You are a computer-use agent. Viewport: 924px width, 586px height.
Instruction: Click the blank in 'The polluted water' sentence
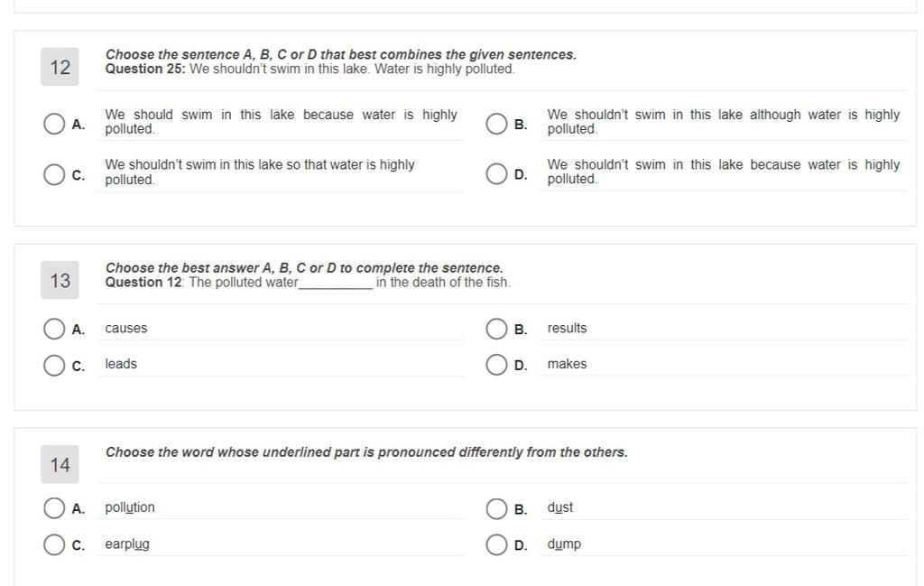(x=336, y=284)
